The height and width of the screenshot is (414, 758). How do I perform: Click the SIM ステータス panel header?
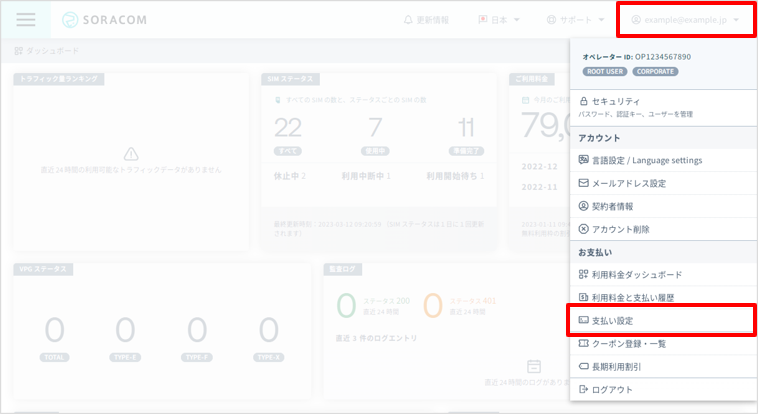(x=290, y=79)
